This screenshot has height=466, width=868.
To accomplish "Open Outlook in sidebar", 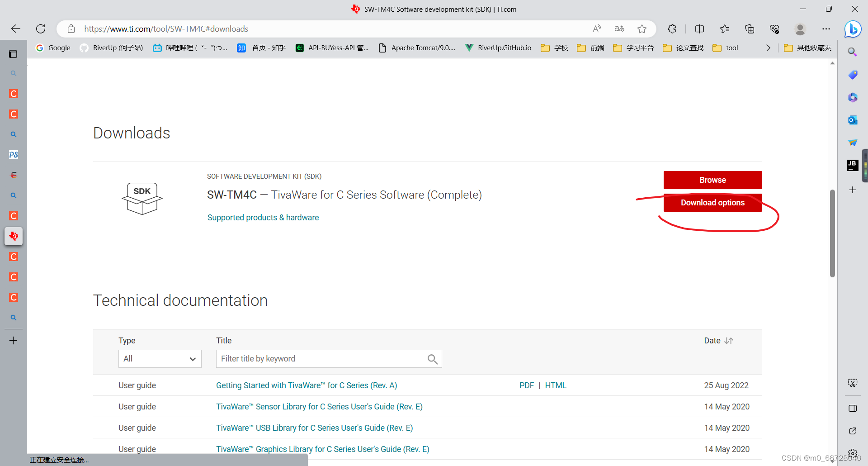I will coord(853,120).
